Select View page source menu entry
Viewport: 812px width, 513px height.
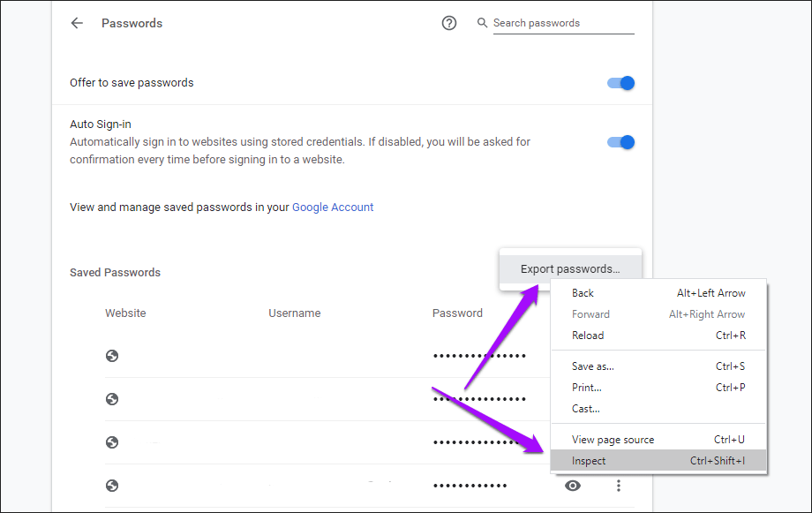click(x=613, y=440)
